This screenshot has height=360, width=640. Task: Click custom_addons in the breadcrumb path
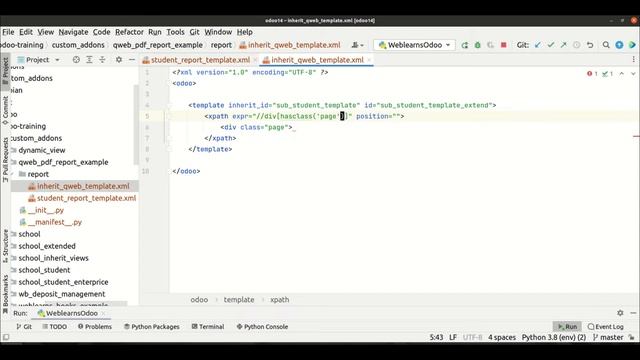[78, 45]
